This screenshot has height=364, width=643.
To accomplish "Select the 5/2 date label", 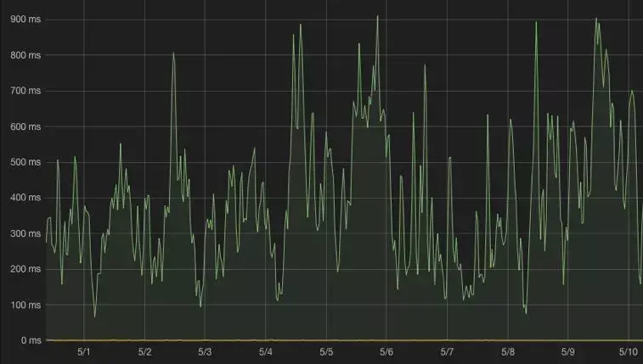I will click(144, 352).
